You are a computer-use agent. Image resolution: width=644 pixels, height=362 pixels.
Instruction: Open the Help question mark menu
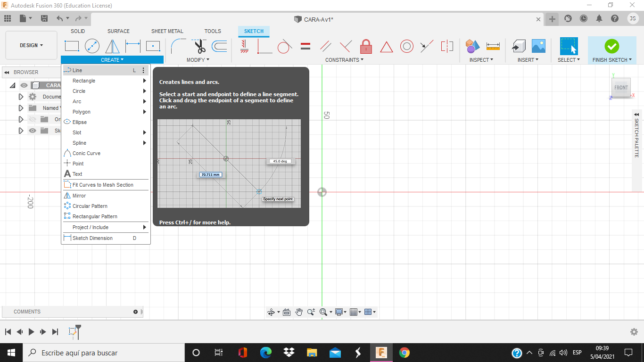pyautogui.click(x=615, y=18)
